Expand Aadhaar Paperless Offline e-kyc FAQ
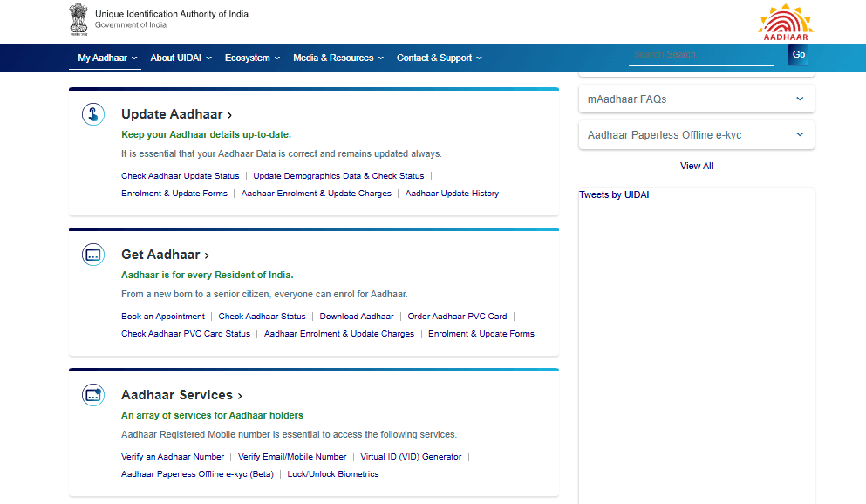 697,134
